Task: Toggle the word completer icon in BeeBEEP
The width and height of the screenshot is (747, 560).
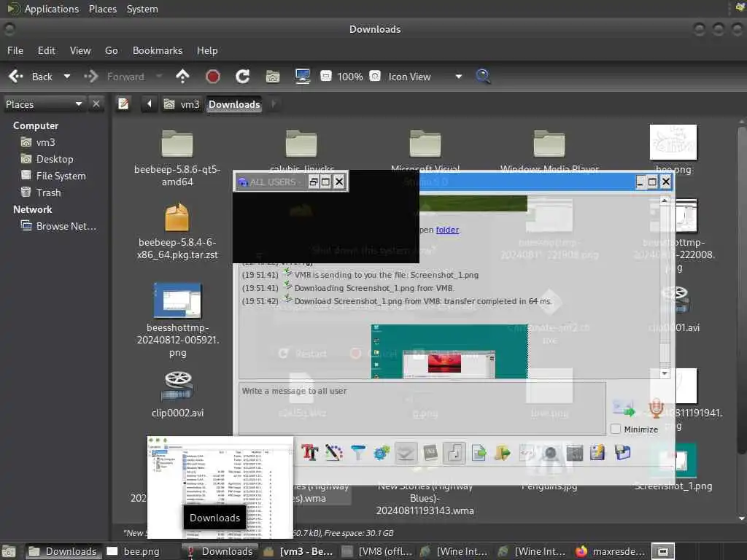Action: click(x=430, y=452)
